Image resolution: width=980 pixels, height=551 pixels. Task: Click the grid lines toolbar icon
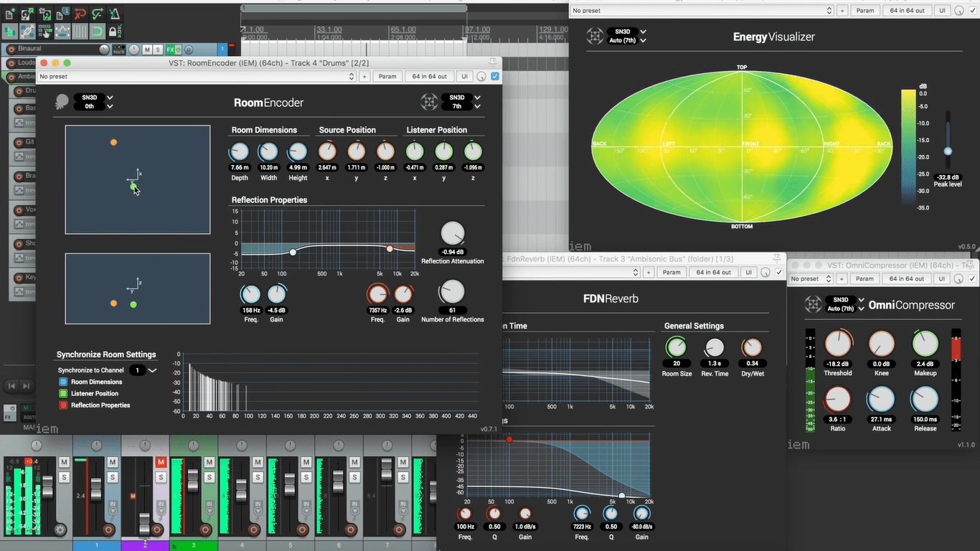coord(80,32)
